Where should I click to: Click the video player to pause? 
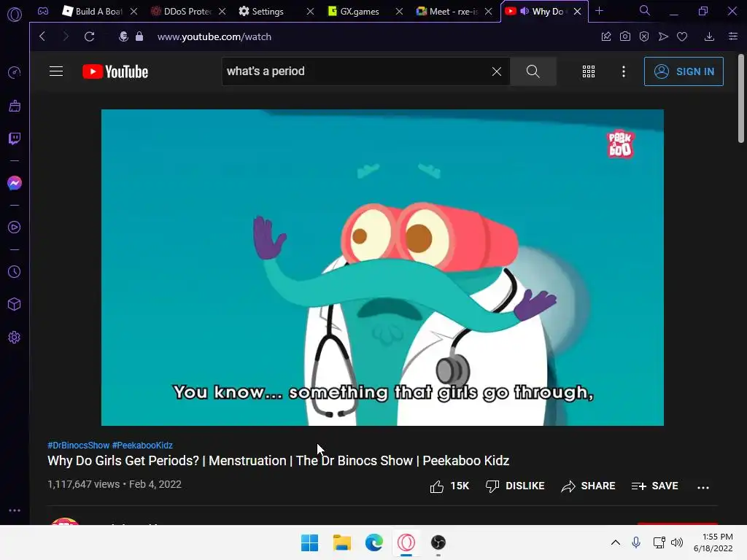point(382,267)
